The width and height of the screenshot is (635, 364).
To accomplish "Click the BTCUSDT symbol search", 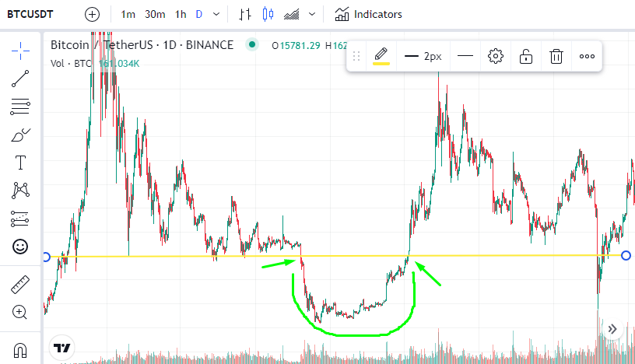I will 30,15.
